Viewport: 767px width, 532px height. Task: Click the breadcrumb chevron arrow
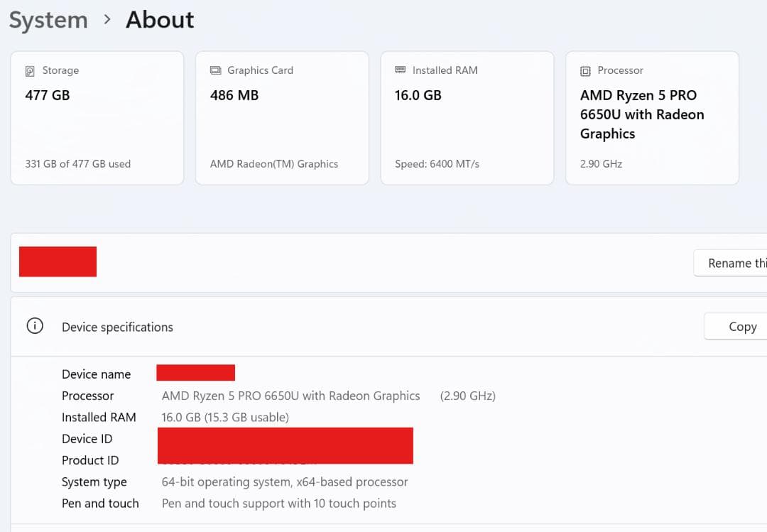[x=107, y=20]
